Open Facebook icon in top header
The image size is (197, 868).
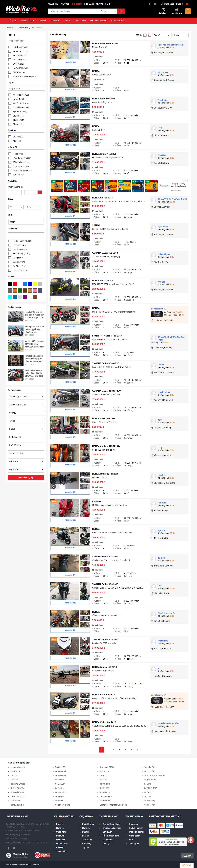150,4
